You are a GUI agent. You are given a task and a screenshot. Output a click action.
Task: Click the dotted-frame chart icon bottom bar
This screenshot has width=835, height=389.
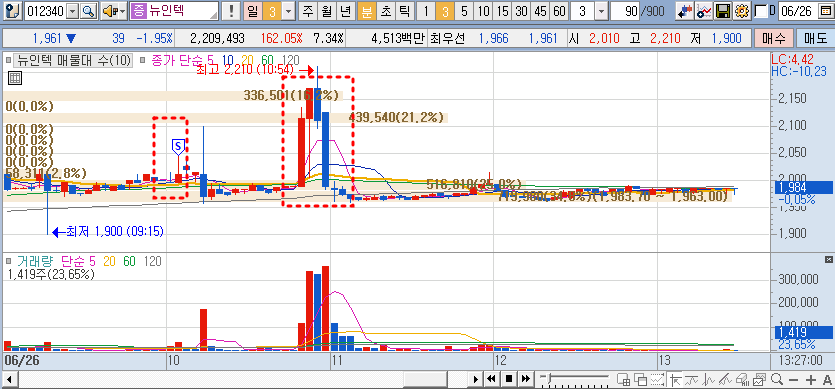pyautogui.click(x=658, y=379)
